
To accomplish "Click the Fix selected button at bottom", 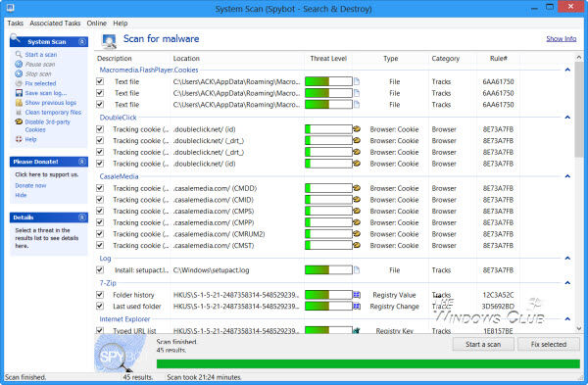I will tap(548, 344).
